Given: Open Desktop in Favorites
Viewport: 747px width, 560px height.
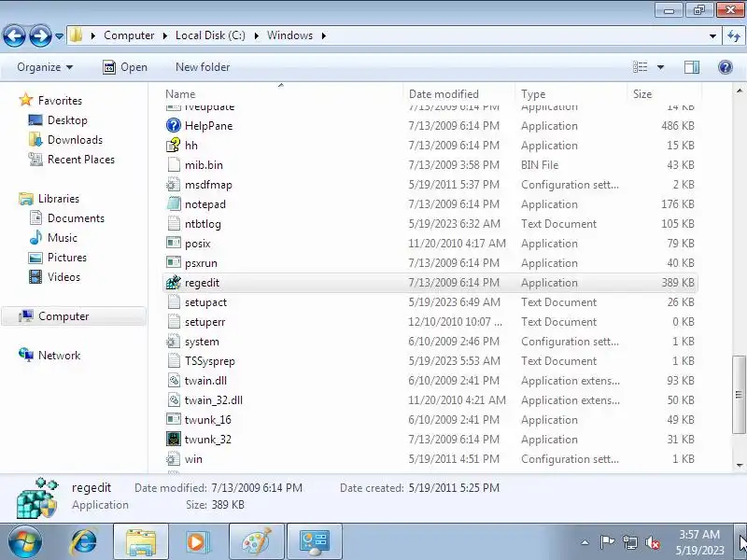Looking at the screenshot, I should point(67,120).
